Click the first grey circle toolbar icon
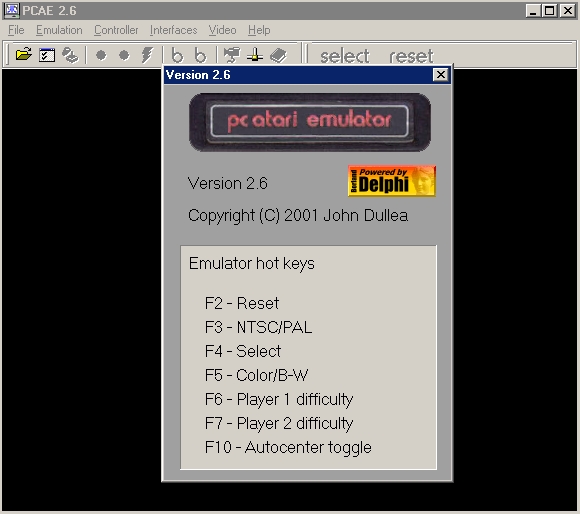This screenshot has width=580, height=514. [x=101, y=55]
